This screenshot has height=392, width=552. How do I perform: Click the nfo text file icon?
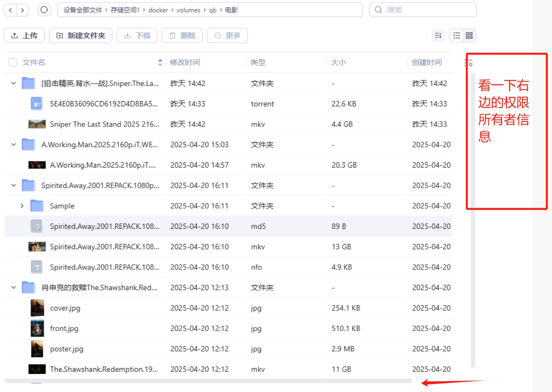click(x=37, y=267)
